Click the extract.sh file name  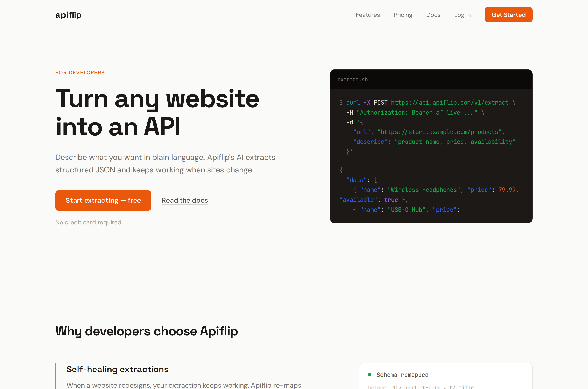[x=353, y=79]
